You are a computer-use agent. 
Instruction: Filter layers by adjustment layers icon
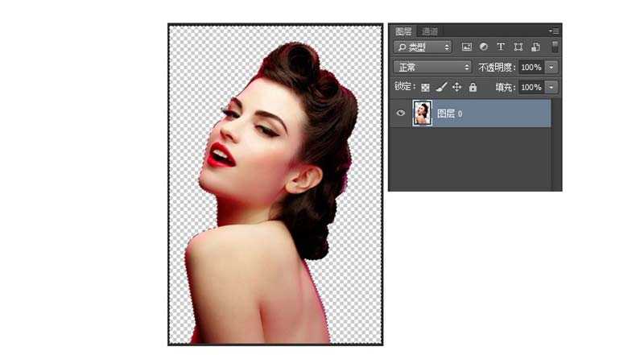(x=484, y=47)
